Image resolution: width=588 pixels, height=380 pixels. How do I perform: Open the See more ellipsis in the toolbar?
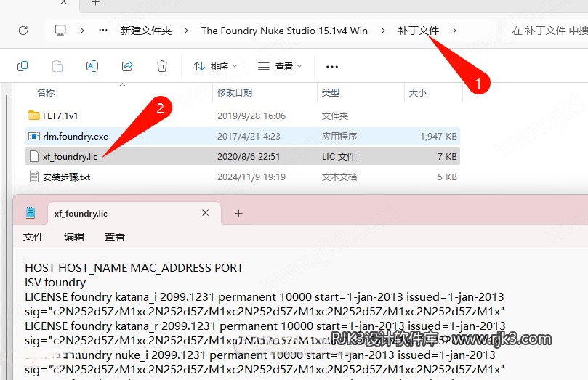[332, 67]
